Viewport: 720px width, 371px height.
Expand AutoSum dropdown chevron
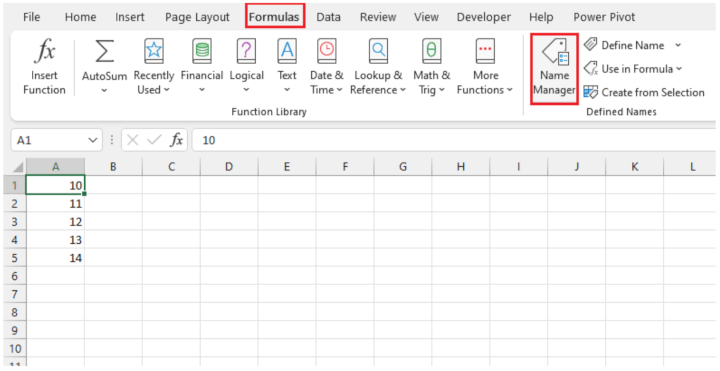coord(104,90)
